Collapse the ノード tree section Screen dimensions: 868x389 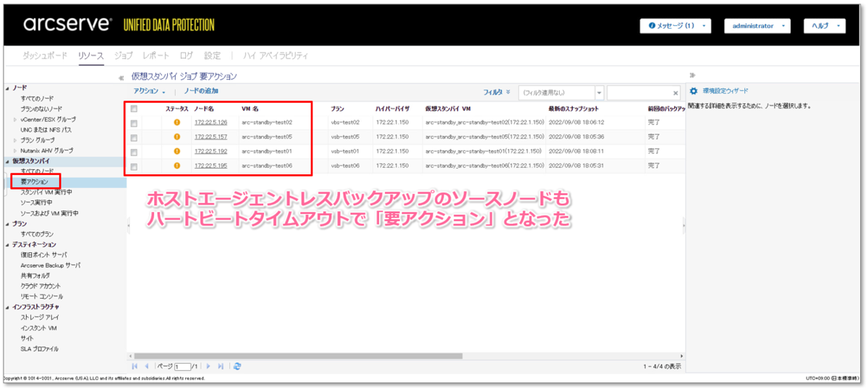tap(7, 87)
